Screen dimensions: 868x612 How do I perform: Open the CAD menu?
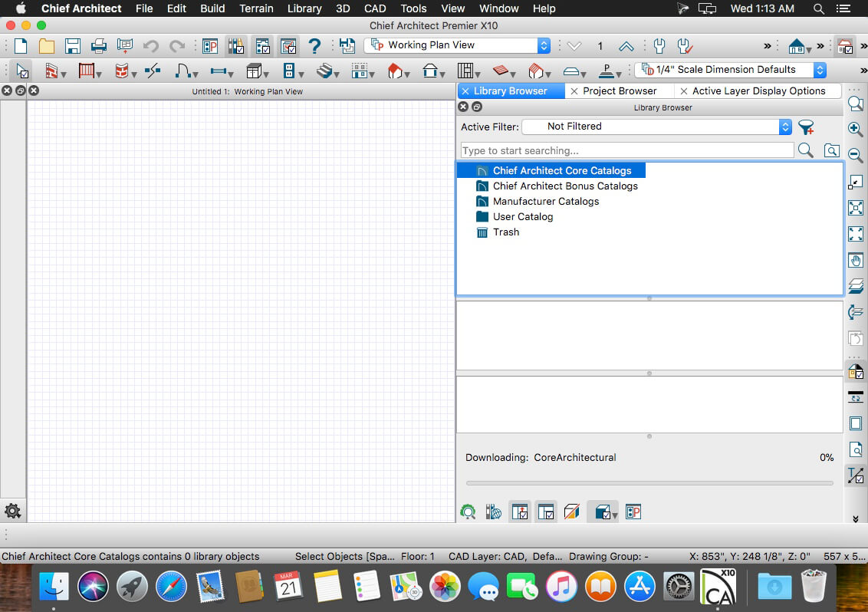tap(375, 8)
